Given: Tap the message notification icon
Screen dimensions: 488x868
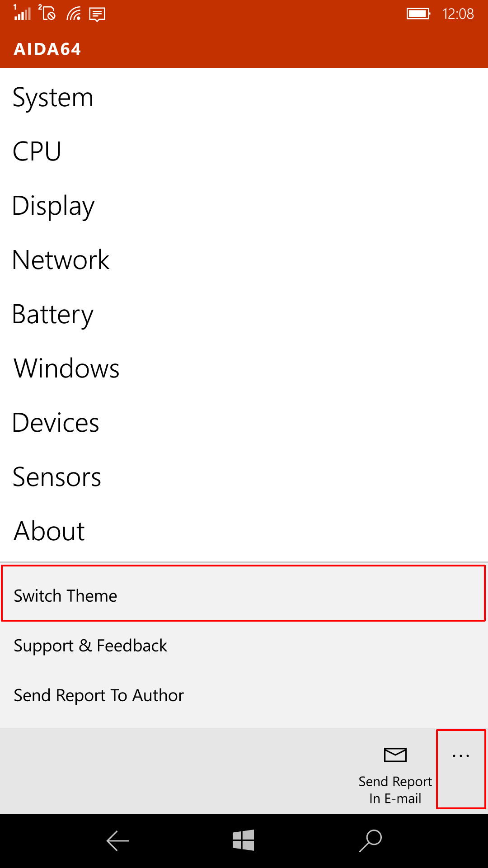Looking at the screenshot, I should click(x=96, y=14).
